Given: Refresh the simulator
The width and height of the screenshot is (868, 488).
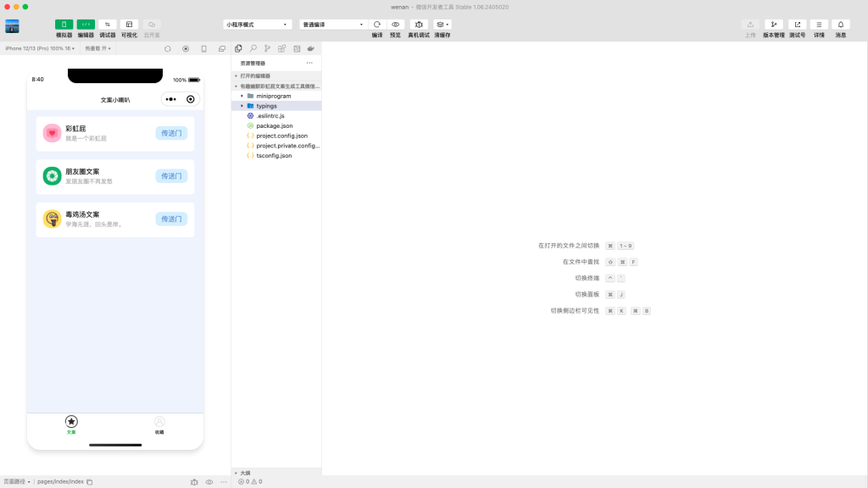Looking at the screenshot, I should pyautogui.click(x=168, y=48).
